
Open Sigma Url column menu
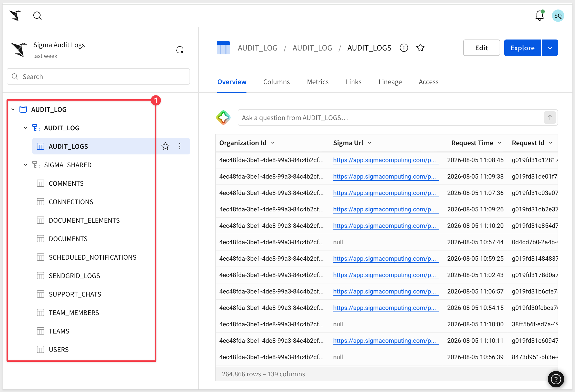(370, 143)
